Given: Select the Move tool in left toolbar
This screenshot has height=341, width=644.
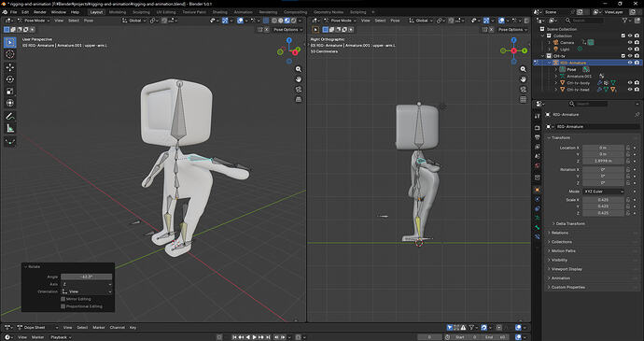Looking at the screenshot, I should tap(10, 67).
